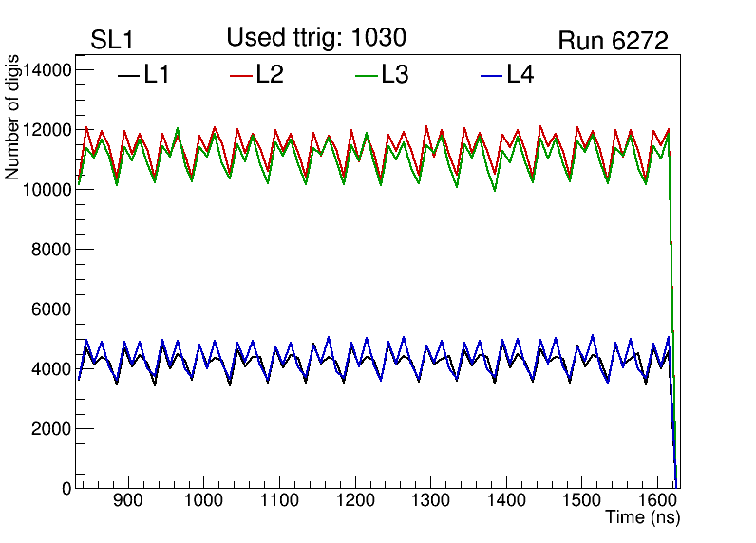The image size is (756, 543).
Task: Select the 'Number of digis' y-axis title
Action: pyautogui.click(x=13, y=118)
